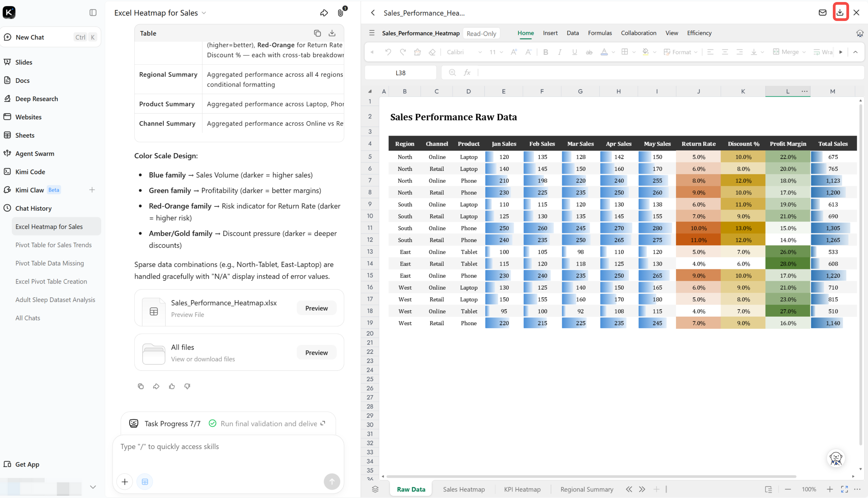Open Deep Research in sidebar

(37, 98)
